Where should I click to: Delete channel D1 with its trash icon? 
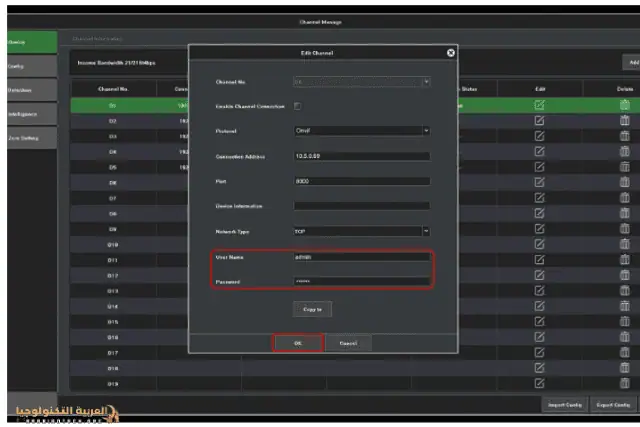(x=624, y=105)
